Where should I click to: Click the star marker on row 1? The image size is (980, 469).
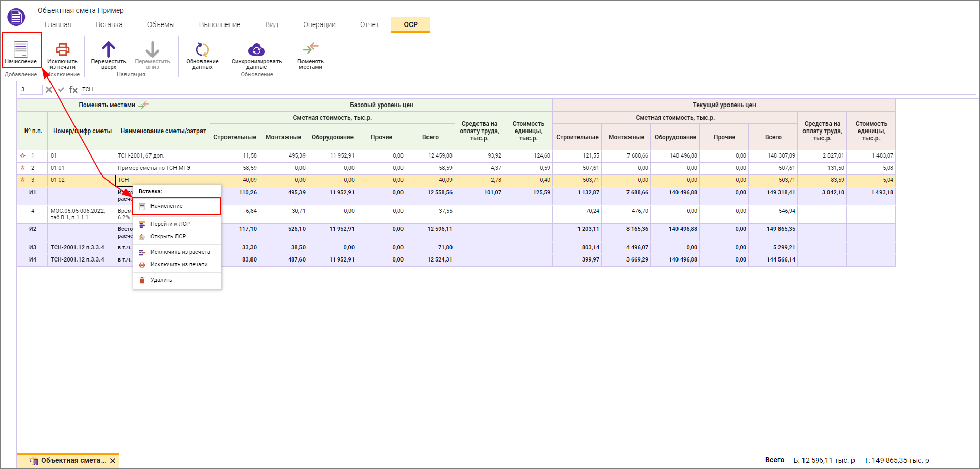[22, 155]
